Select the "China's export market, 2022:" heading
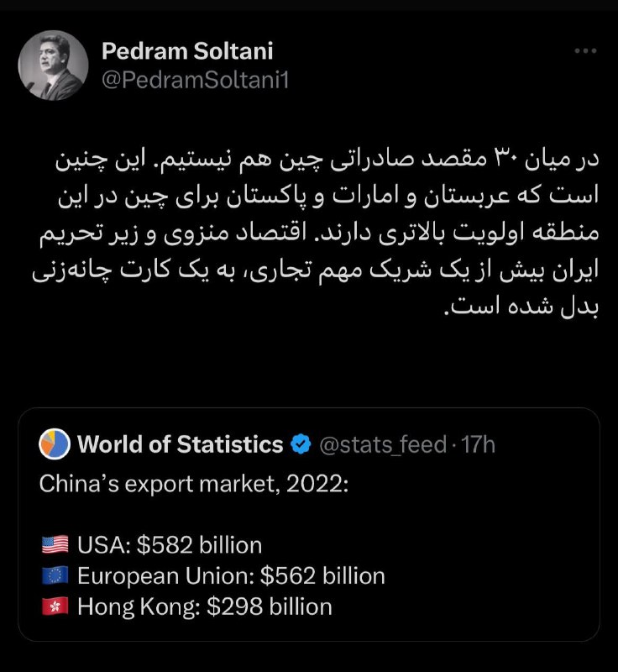Viewport: 618px width, 672px height. pyautogui.click(x=194, y=485)
